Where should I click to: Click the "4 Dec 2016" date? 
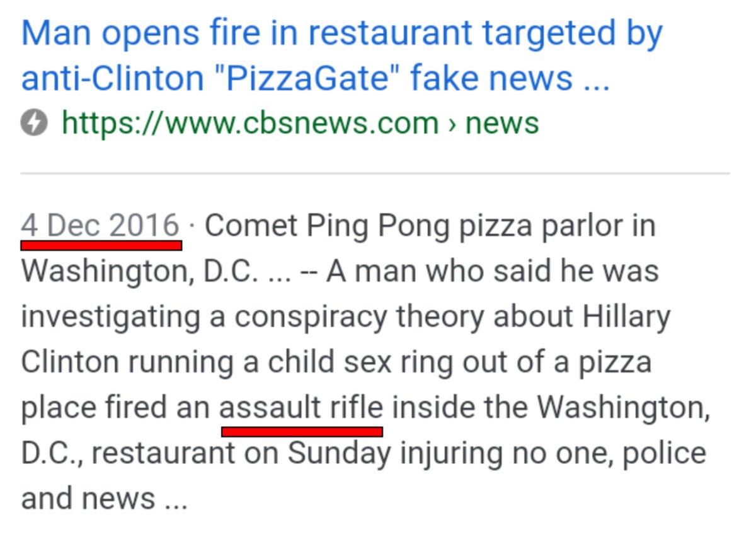pos(101,226)
